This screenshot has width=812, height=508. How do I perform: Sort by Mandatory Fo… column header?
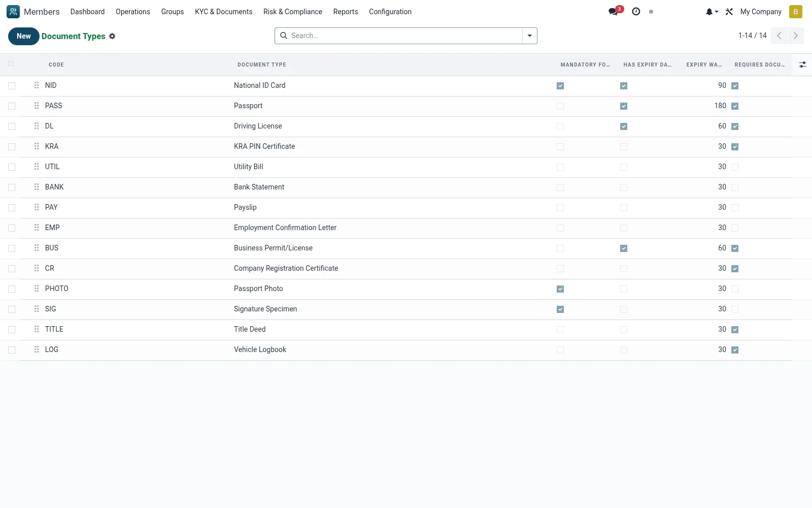(x=585, y=65)
